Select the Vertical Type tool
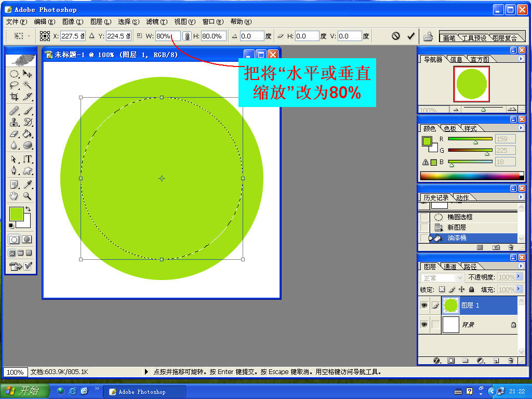The width and height of the screenshot is (532, 399). coord(28,159)
